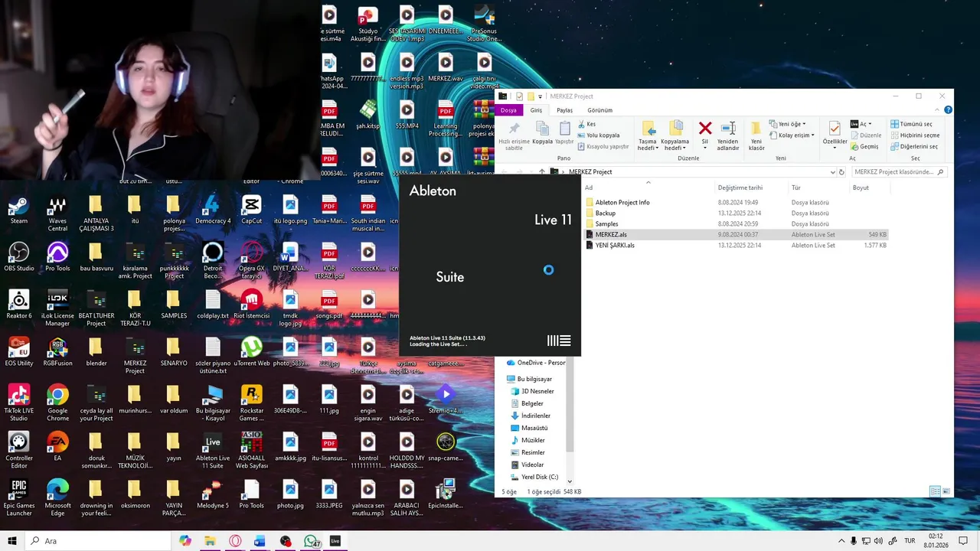Click the Explorer help question mark icon
The width and height of the screenshot is (980, 551).
pos(948,110)
